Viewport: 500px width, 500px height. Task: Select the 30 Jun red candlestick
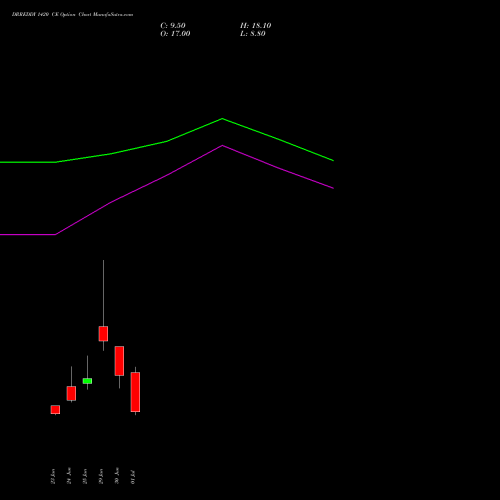[119, 361]
